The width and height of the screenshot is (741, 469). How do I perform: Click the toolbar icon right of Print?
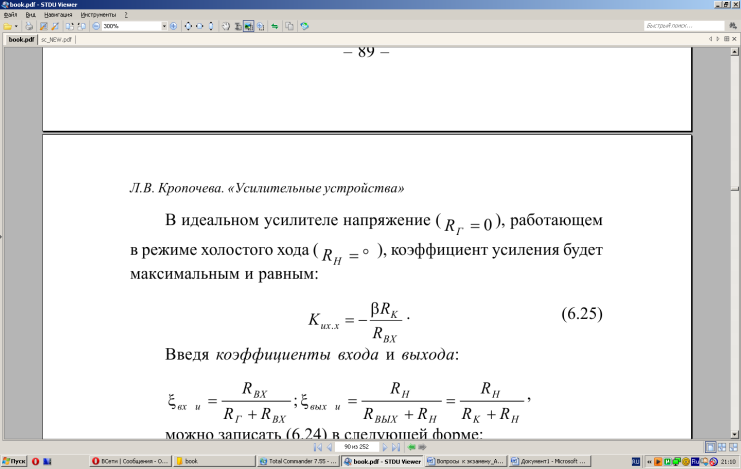pyautogui.click(x=43, y=26)
